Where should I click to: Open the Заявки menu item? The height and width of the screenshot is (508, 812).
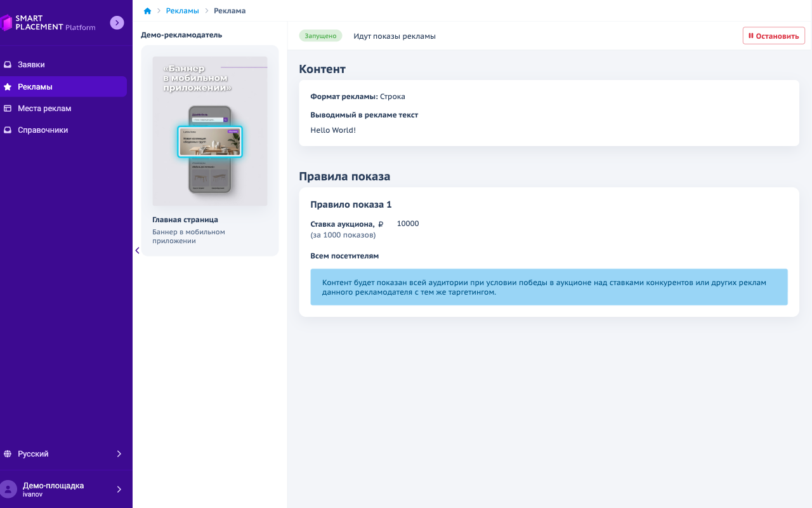63,65
